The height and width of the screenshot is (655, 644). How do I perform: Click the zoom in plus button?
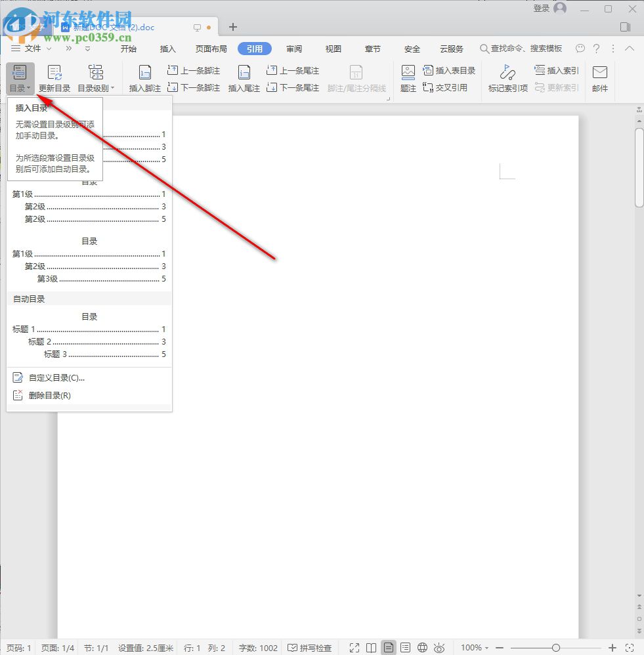coord(612,648)
